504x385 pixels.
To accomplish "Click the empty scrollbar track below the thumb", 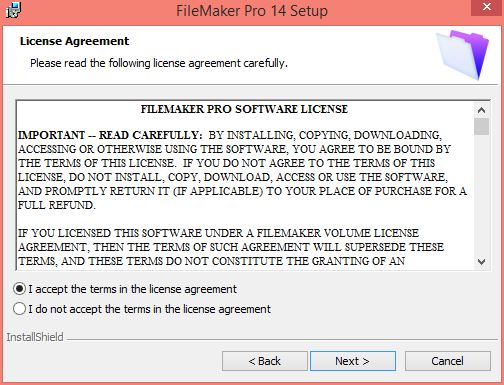I will [481, 195].
